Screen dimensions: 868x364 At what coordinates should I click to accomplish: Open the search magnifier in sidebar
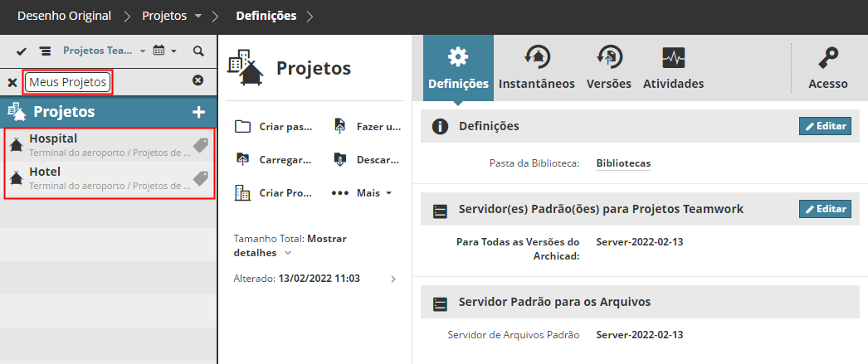click(x=198, y=51)
